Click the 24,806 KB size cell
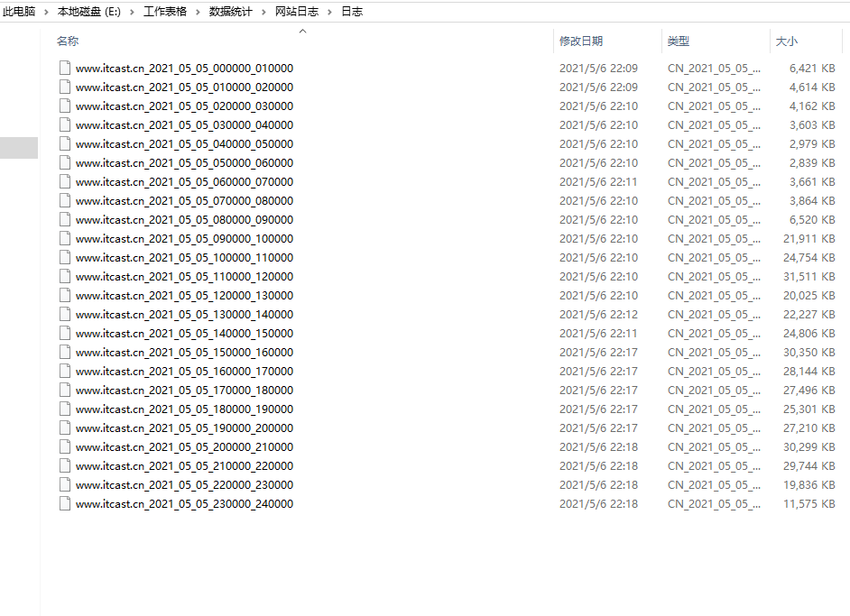 pyautogui.click(x=808, y=334)
